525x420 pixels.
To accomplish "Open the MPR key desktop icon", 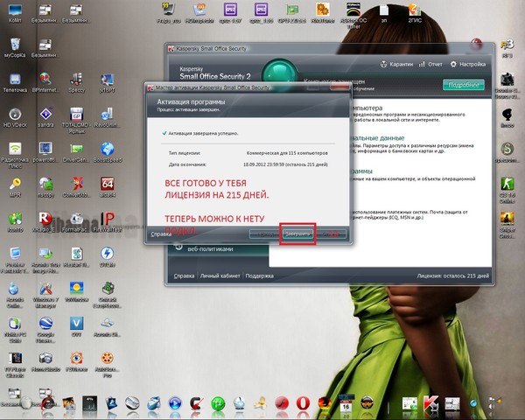I will pyautogui.click(x=15, y=187).
